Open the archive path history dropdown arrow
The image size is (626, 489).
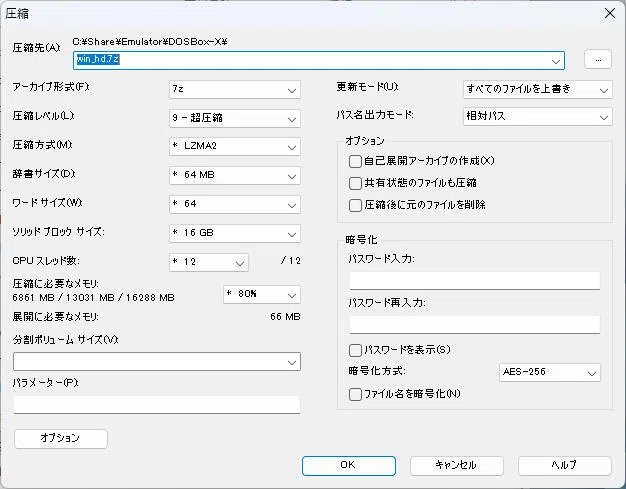point(556,61)
